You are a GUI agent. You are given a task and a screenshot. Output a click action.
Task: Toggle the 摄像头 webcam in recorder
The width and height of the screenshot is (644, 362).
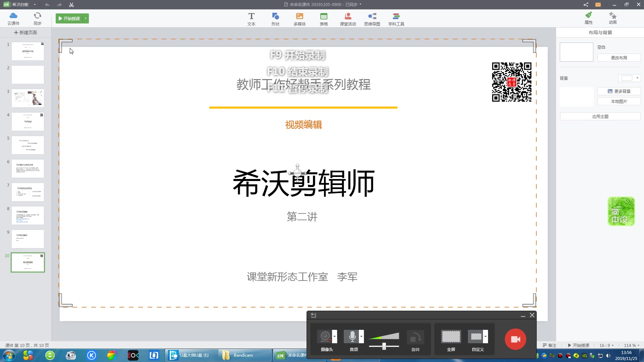click(324, 337)
